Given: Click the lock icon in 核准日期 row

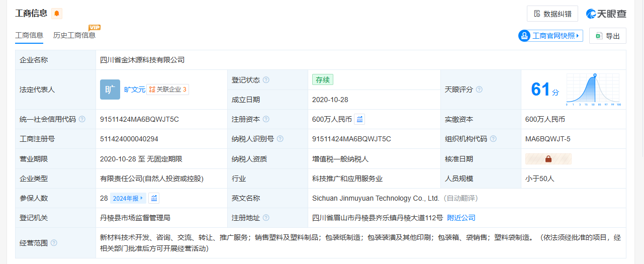Looking at the screenshot, I should pyautogui.click(x=548, y=159).
